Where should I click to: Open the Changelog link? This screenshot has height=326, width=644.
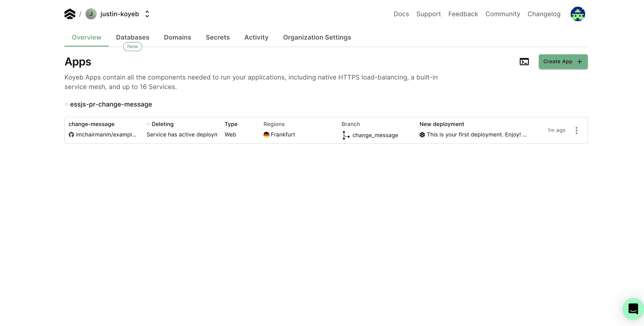click(x=544, y=14)
